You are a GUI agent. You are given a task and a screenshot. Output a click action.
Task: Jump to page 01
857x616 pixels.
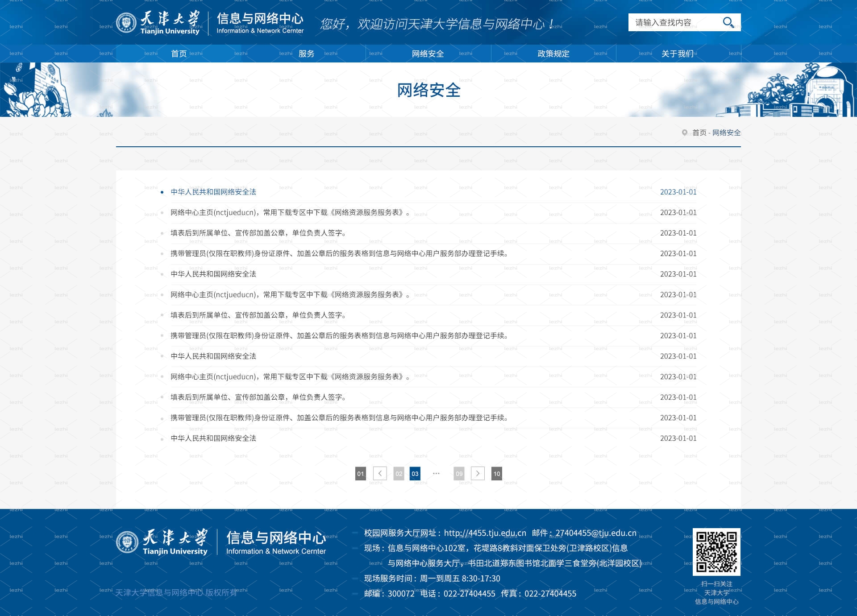[361, 474]
